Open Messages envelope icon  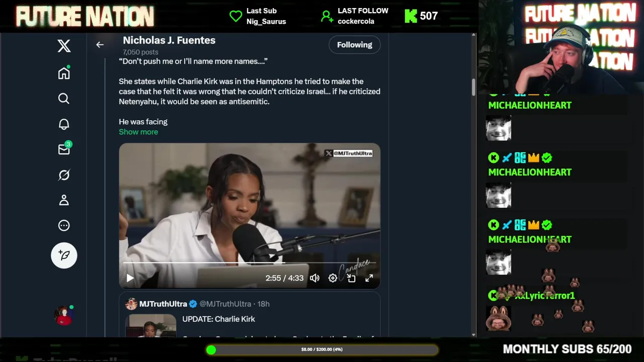click(x=64, y=149)
